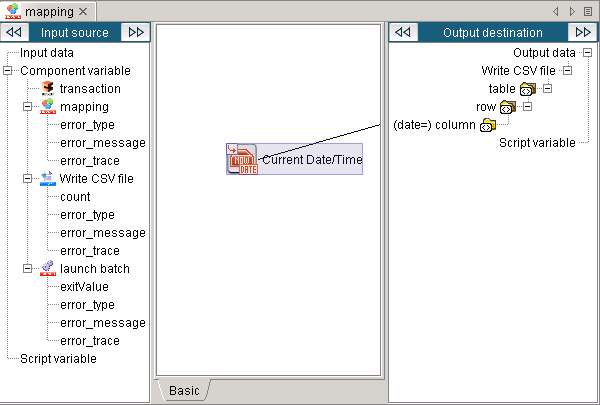Click the mapping component icon in tree
The height and width of the screenshot is (405, 600).
[47, 107]
